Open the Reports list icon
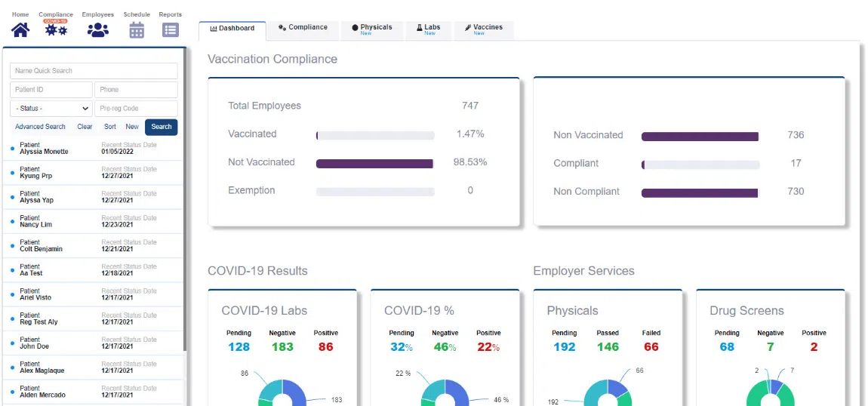Viewport: 868px width, 406px height. [170, 29]
